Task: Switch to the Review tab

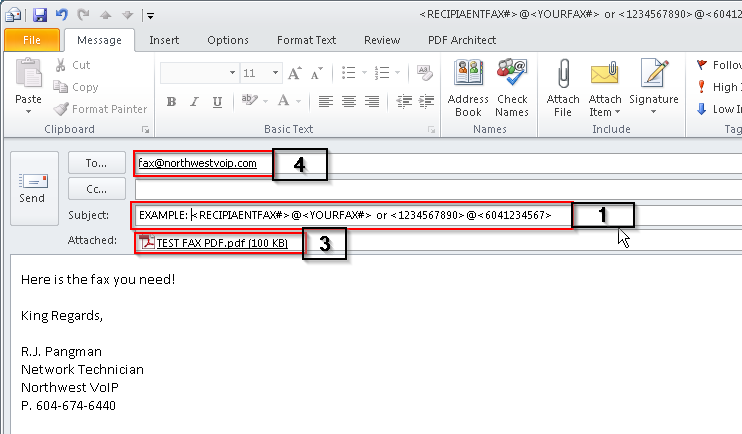Action: (382, 40)
